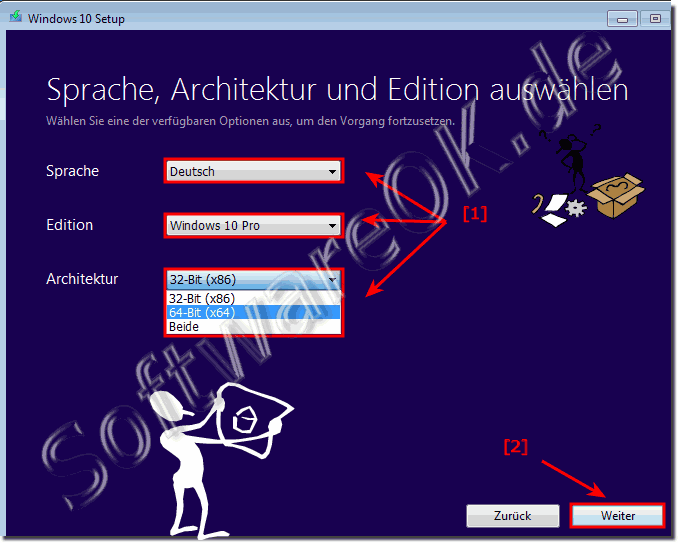This screenshot has width=678, height=543.
Task: Maximize the Windows 10 Setup window
Action: tap(656, 19)
